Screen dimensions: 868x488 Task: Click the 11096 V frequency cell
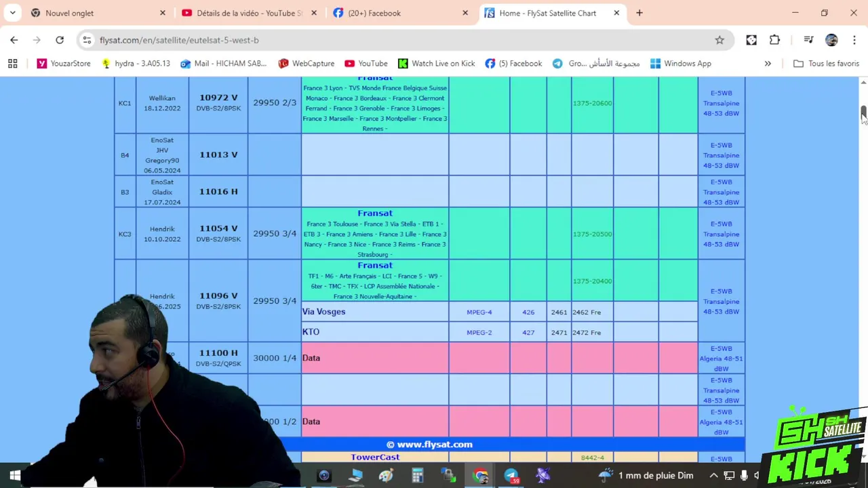pyautogui.click(x=218, y=300)
